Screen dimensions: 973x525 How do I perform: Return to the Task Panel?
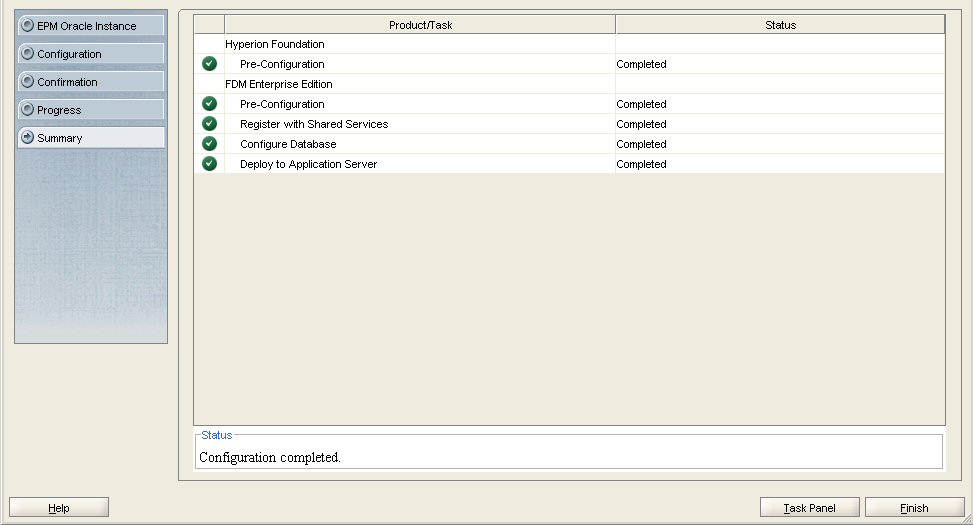[809, 508]
